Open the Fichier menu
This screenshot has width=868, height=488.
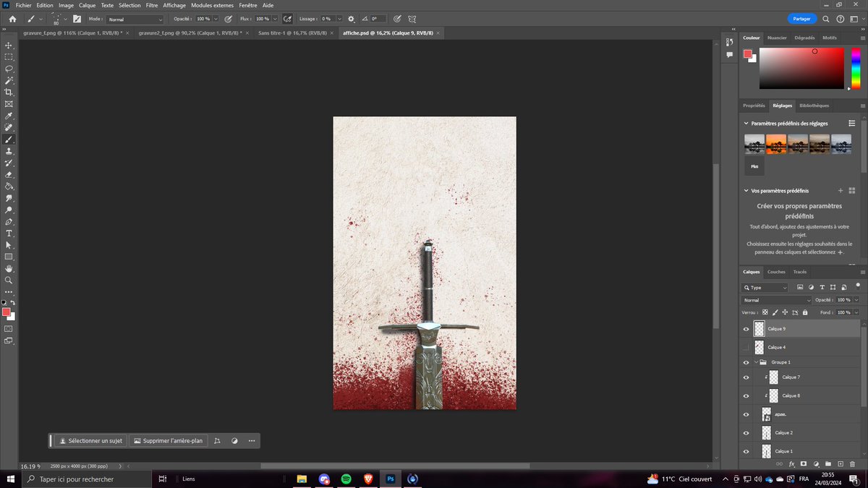point(24,5)
